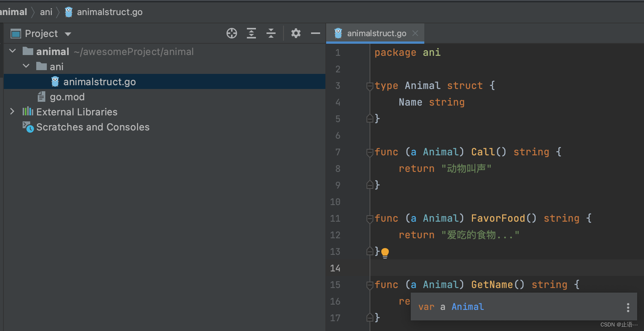Click 'Name' field on line 4

tap(410, 102)
